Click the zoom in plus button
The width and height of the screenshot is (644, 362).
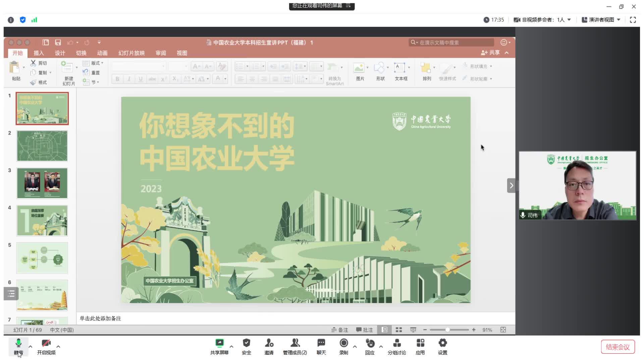click(474, 330)
